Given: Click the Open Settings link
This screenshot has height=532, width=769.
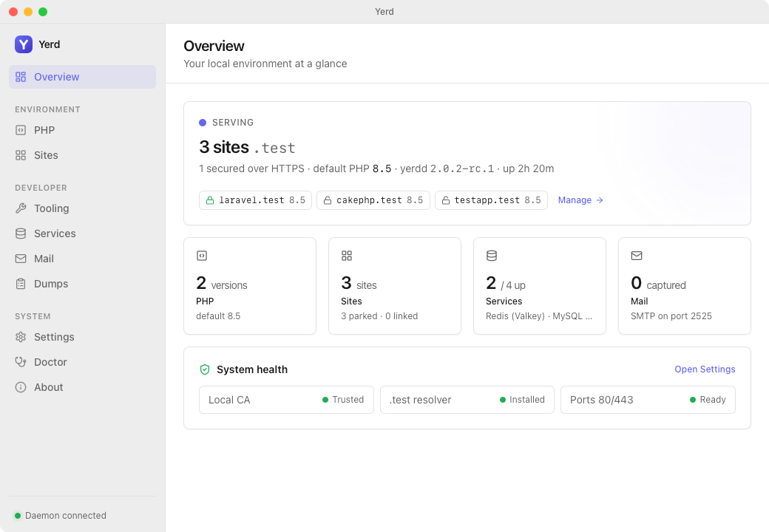Looking at the screenshot, I should (705, 369).
